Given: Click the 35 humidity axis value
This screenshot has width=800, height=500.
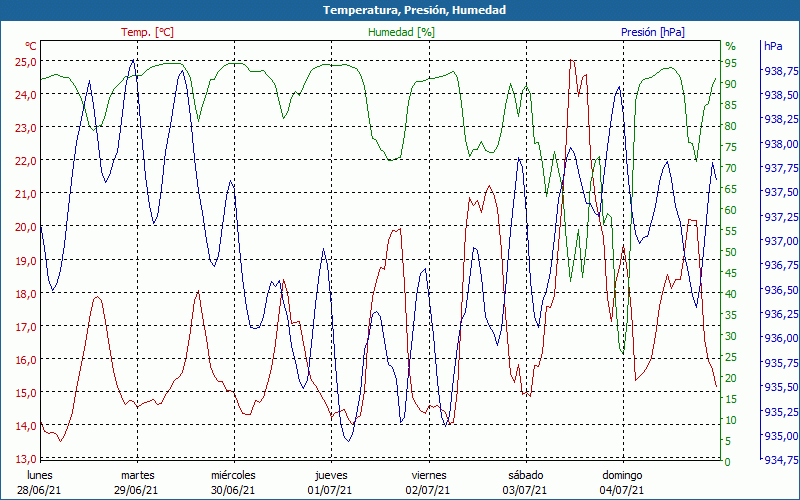Looking at the screenshot, I should 731,315.
